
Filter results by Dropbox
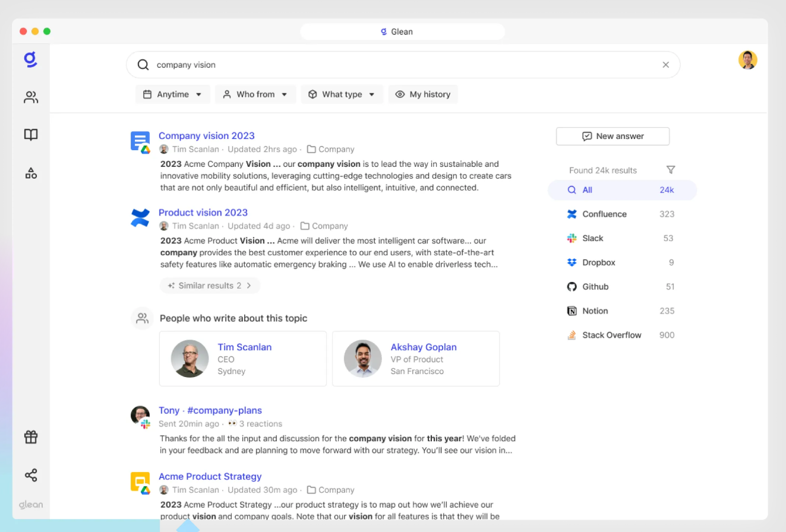pyautogui.click(x=622, y=262)
